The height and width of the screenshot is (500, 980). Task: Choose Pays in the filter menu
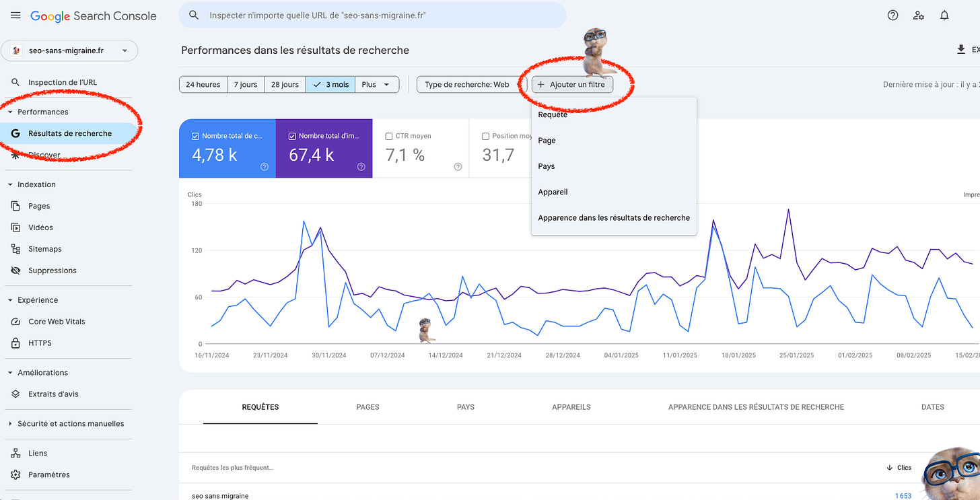[614, 166]
